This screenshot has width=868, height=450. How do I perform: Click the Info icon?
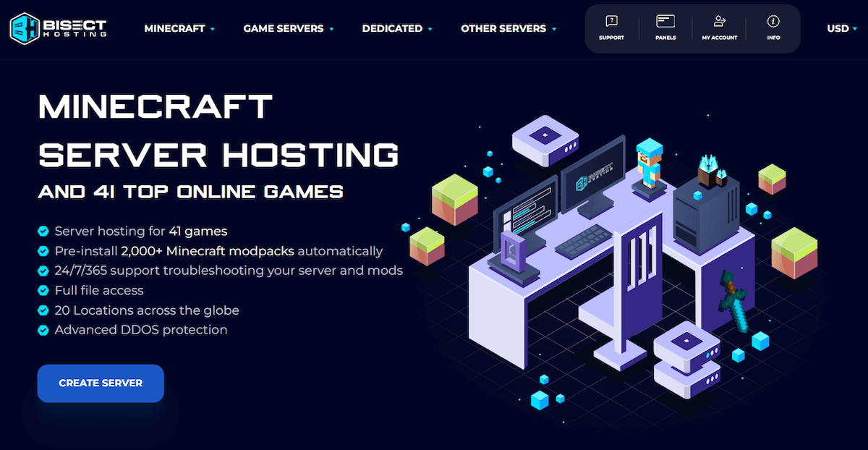pos(773,22)
